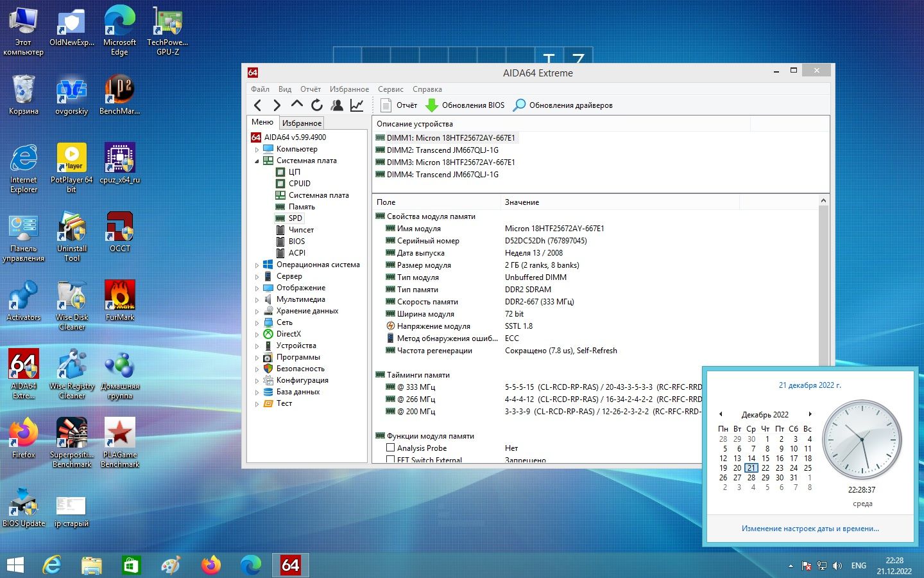Open the Справка menu
Viewport: 924px width, 578px height.
(427, 89)
